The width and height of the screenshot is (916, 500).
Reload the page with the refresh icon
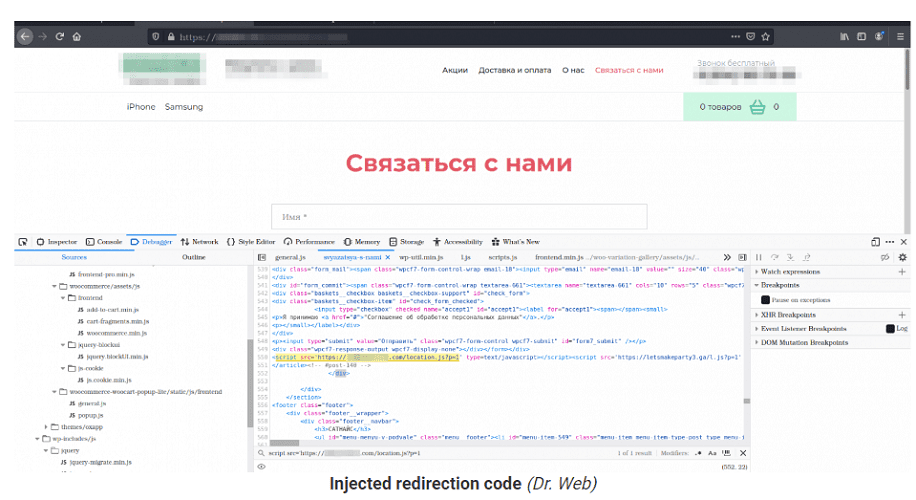click(x=60, y=36)
